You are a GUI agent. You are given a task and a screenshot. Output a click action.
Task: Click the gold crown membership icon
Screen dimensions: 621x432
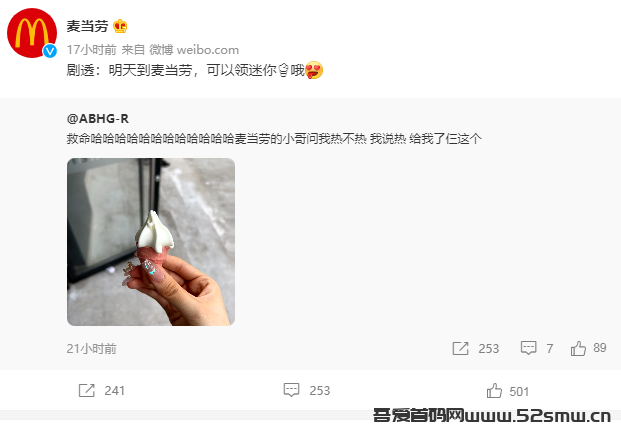pos(120,26)
